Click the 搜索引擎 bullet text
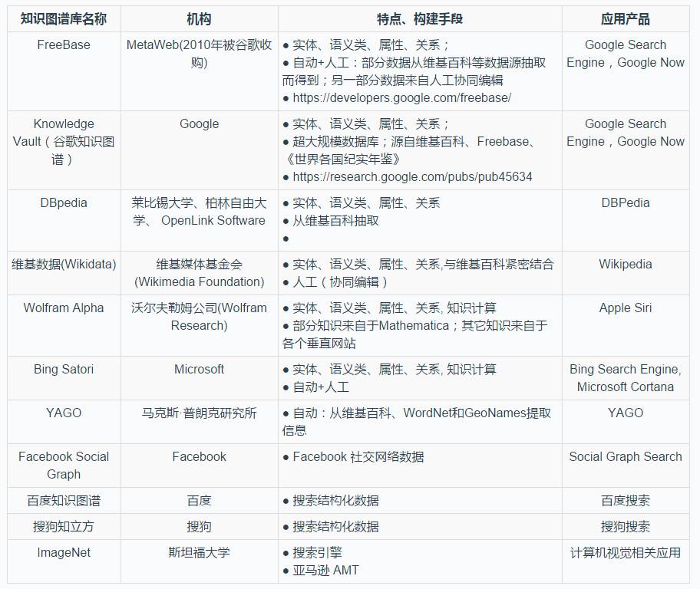Viewport: 700px width, 589px height. [x=318, y=553]
